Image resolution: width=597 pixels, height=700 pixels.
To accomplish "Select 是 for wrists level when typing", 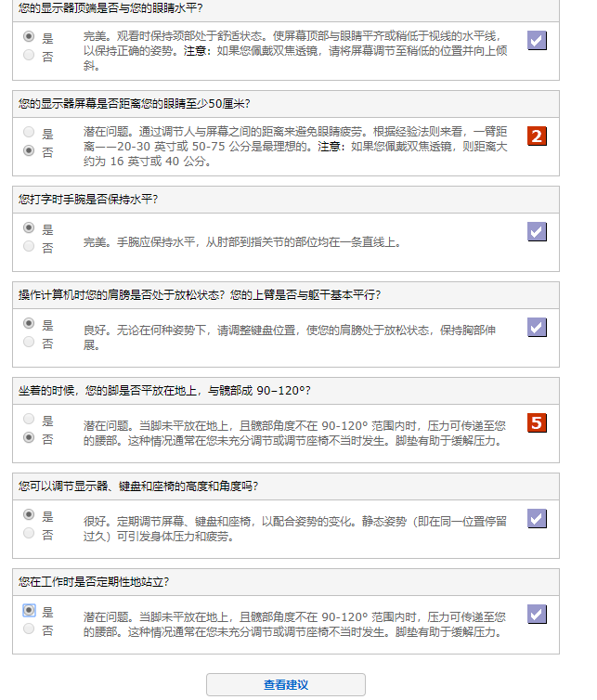I will click(29, 227).
